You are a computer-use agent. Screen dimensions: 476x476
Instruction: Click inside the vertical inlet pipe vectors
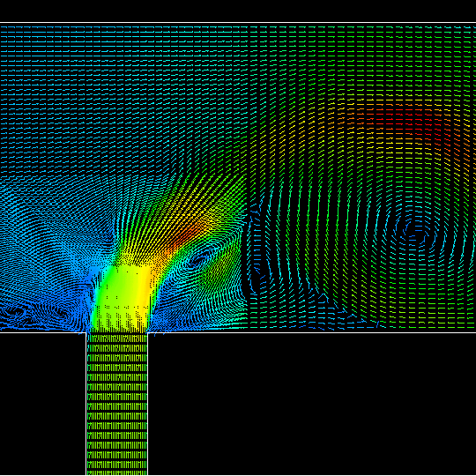pyautogui.click(x=117, y=404)
